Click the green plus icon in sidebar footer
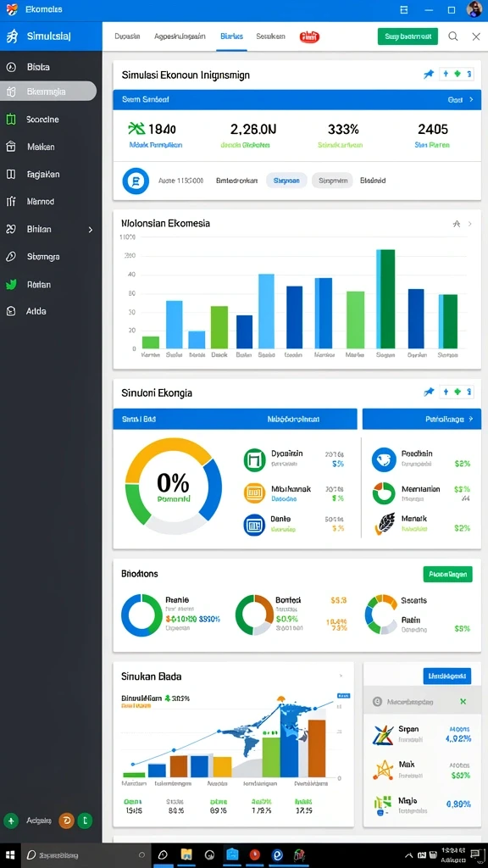This screenshot has width=488, height=868. pos(11,821)
